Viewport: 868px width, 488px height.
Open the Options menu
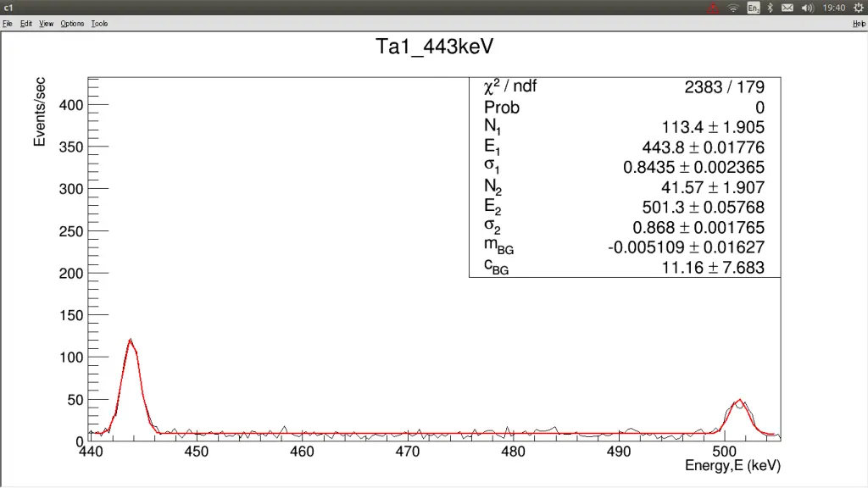coord(72,24)
